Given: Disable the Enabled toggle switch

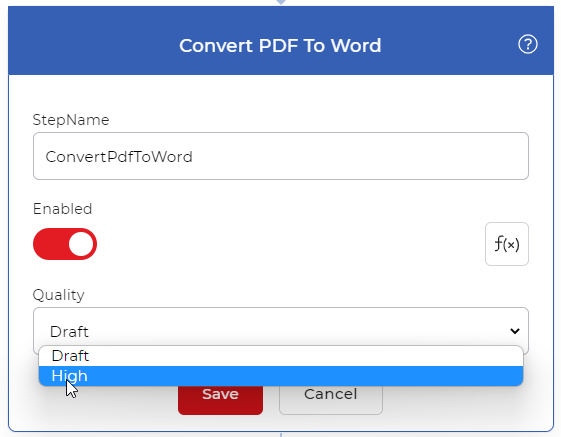Looking at the screenshot, I should click(65, 244).
